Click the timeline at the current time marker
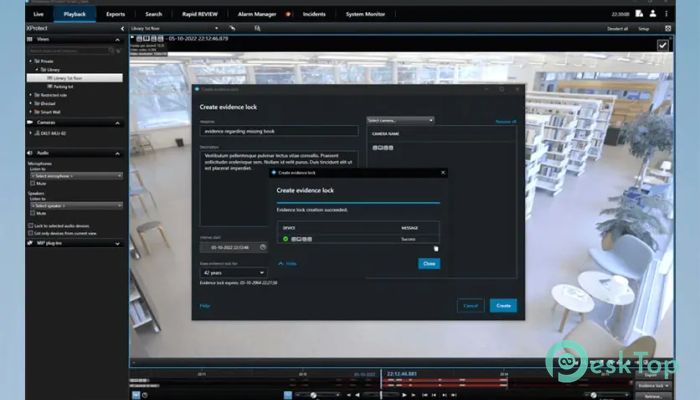Viewport: 700px width, 400px height. pyautogui.click(x=381, y=383)
